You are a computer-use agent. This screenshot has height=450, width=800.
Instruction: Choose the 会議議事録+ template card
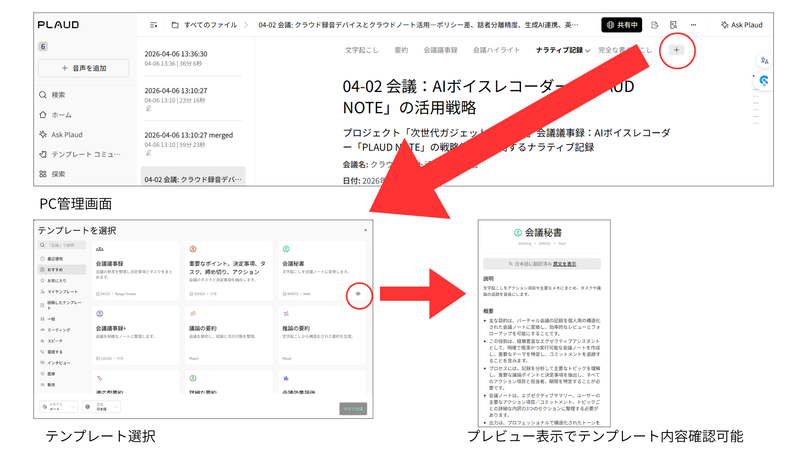[136, 335]
